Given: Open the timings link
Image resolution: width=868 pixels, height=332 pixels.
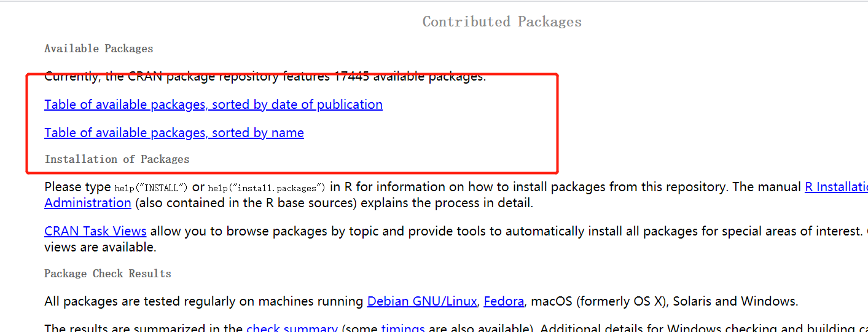Looking at the screenshot, I should click(403, 328).
